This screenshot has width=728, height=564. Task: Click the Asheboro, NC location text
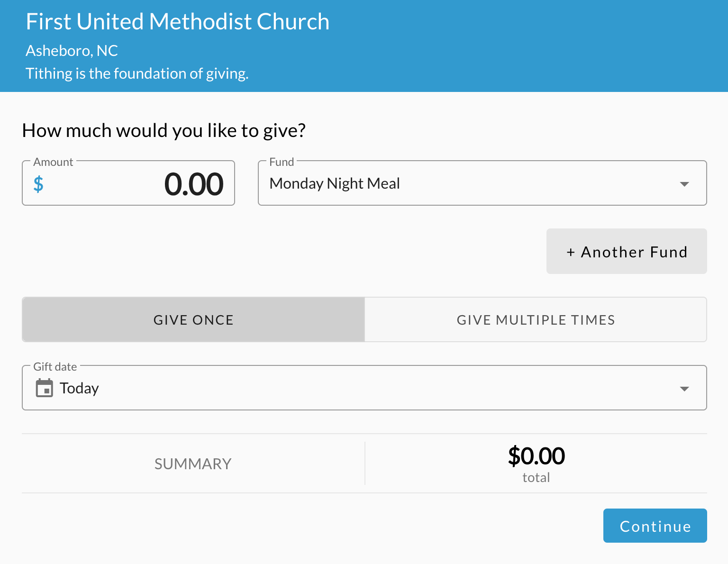pos(72,51)
